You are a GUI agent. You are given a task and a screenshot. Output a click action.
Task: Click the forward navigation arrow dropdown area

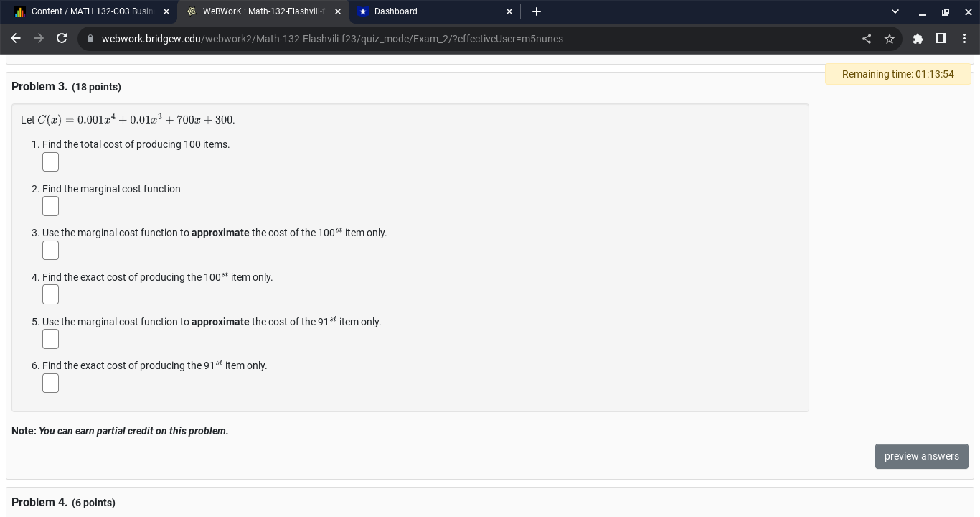(x=39, y=39)
